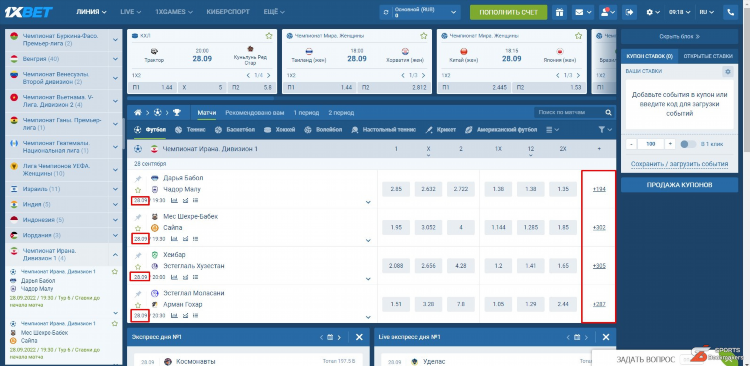The width and height of the screenshot is (750, 366).
Task: Click the ПОПОЛНИТЬ СЧЕТ button
Action: (x=508, y=12)
